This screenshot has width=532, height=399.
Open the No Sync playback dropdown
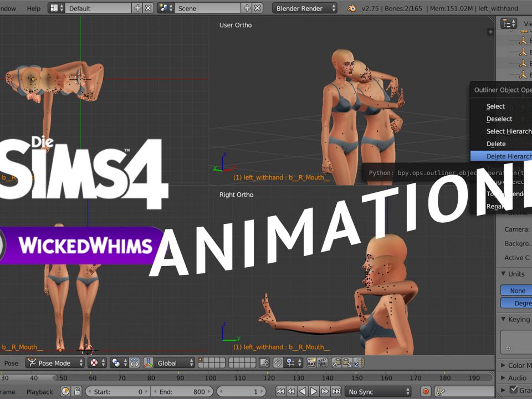pyautogui.click(x=378, y=392)
